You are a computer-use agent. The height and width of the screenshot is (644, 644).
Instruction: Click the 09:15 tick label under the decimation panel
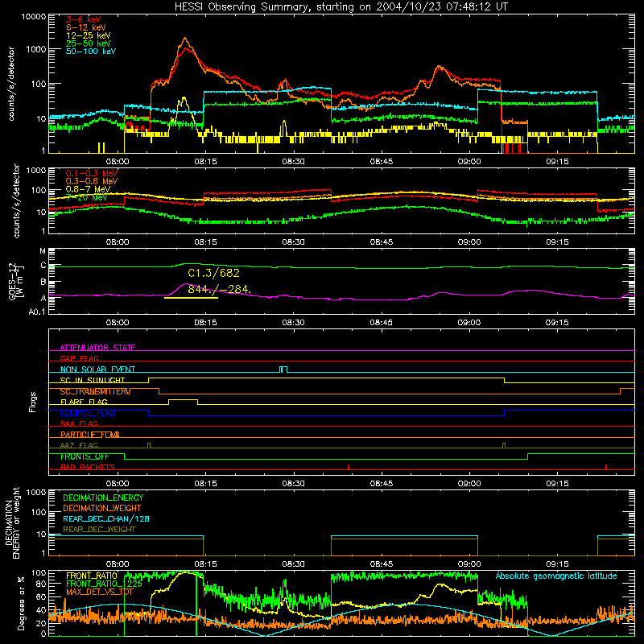click(557, 564)
